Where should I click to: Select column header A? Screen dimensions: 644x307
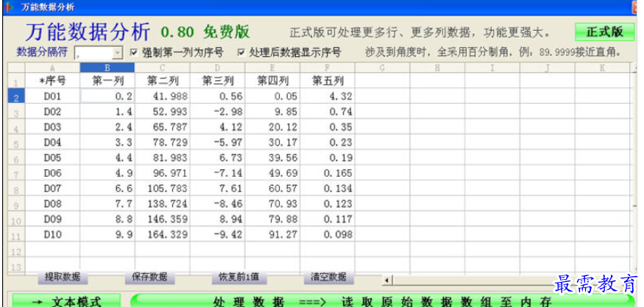tap(52, 68)
